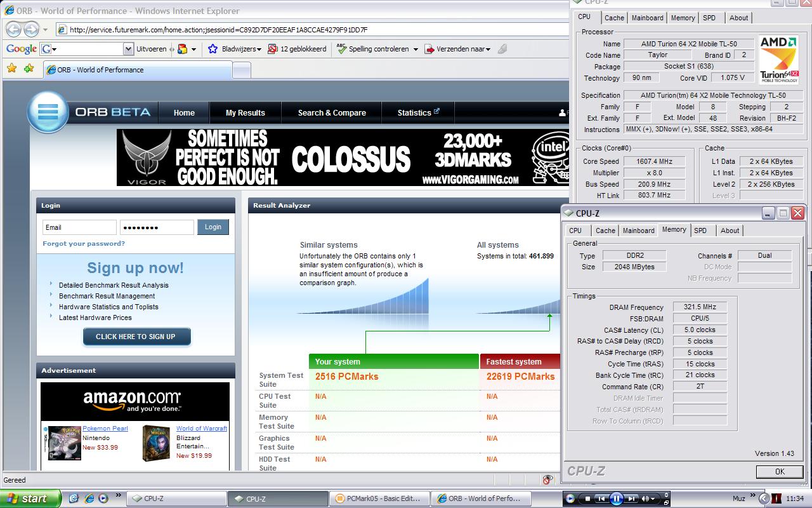Viewport: 812px width, 508px height.
Task: Click the World of Warcraft box thumbnail
Action: 157,443
